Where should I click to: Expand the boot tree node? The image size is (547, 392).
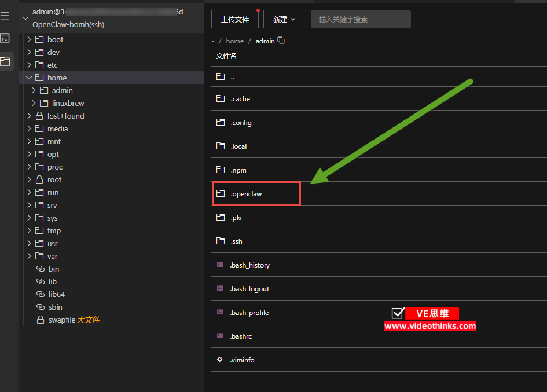[x=28, y=39]
